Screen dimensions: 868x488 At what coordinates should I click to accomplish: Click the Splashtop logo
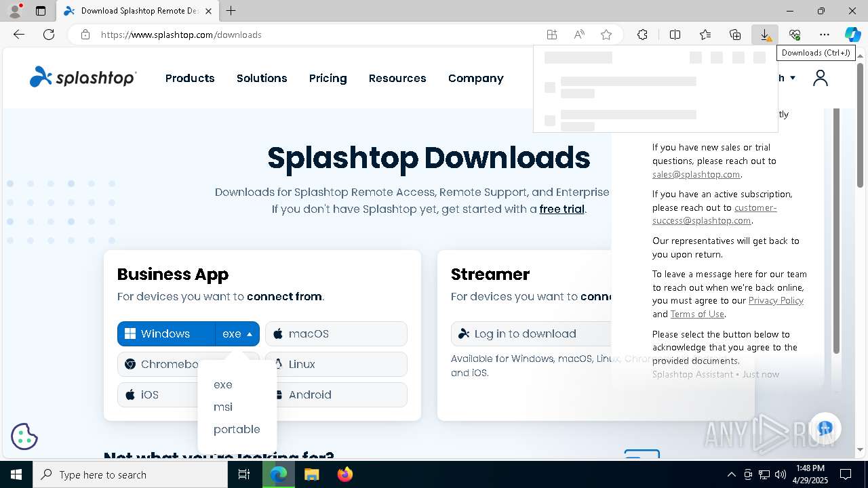click(x=83, y=78)
